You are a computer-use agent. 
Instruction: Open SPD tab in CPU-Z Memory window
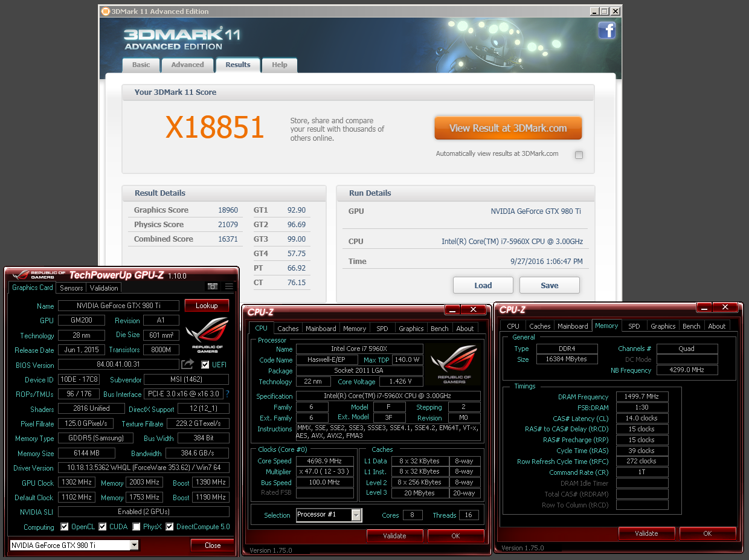tap(634, 326)
